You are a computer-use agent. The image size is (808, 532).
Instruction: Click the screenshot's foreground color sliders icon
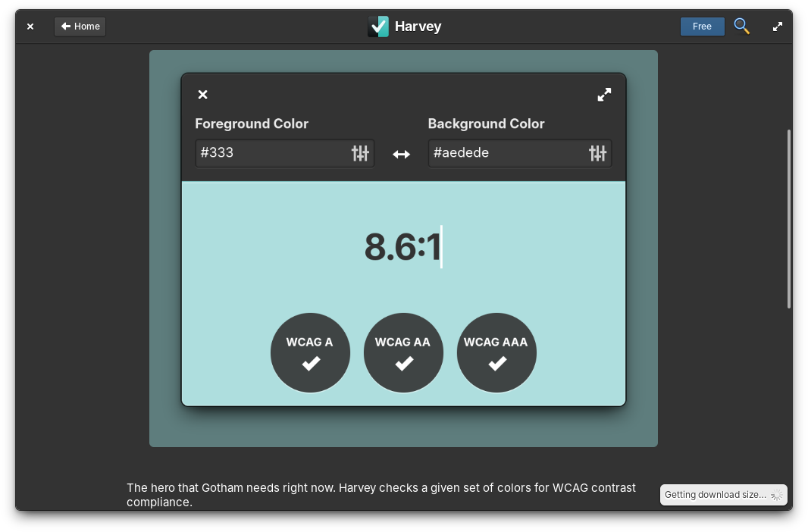tap(360, 153)
